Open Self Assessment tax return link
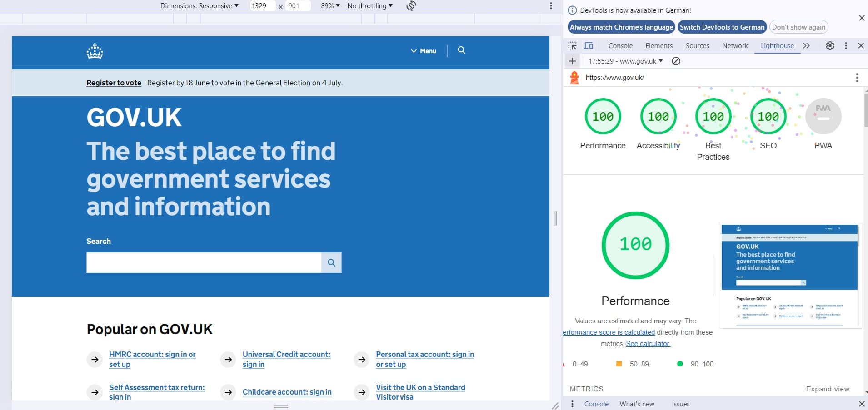The height and width of the screenshot is (410, 868). [157, 392]
